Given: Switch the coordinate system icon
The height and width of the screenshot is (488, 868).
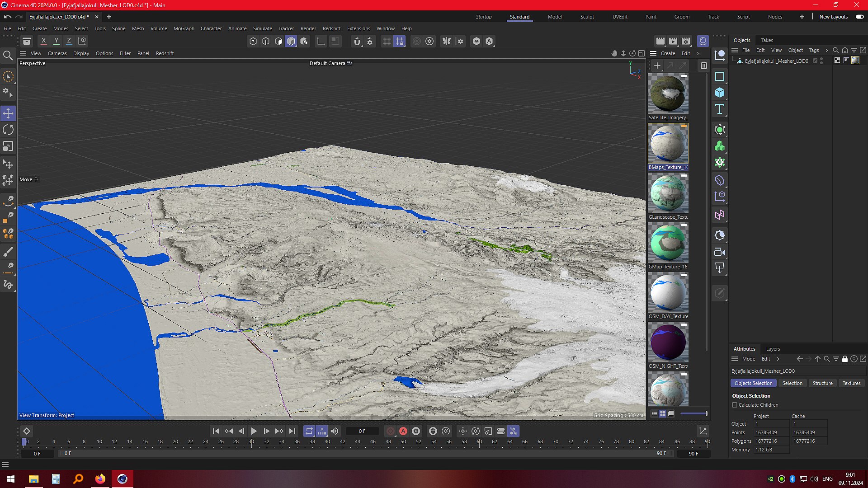Looking at the screenshot, I should 82,41.
